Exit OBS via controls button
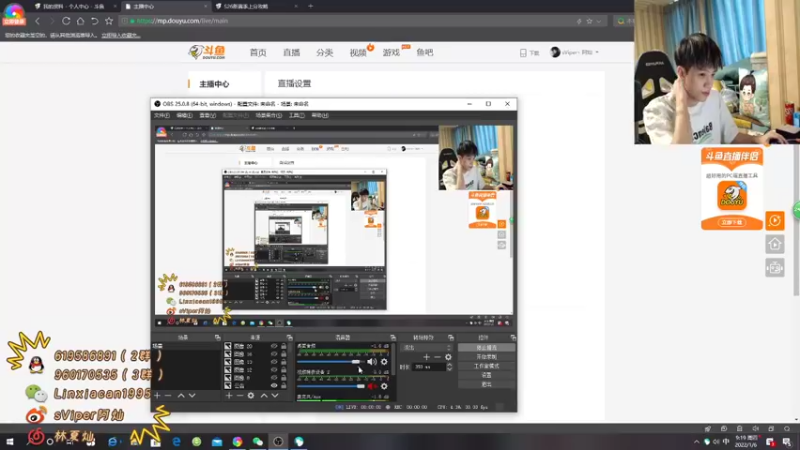The height and width of the screenshot is (450, 800). [x=486, y=384]
